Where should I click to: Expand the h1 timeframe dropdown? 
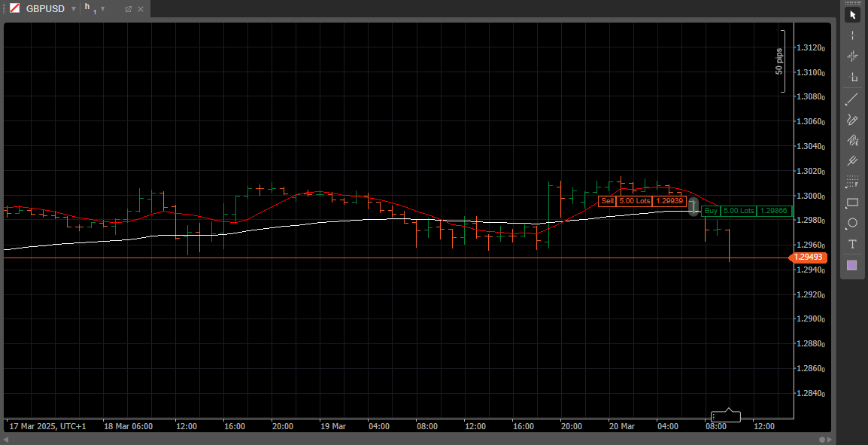click(102, 9)
